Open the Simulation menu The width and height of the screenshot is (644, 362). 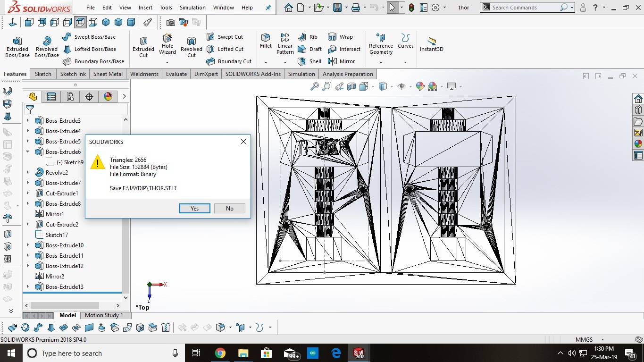coord(192,8)
